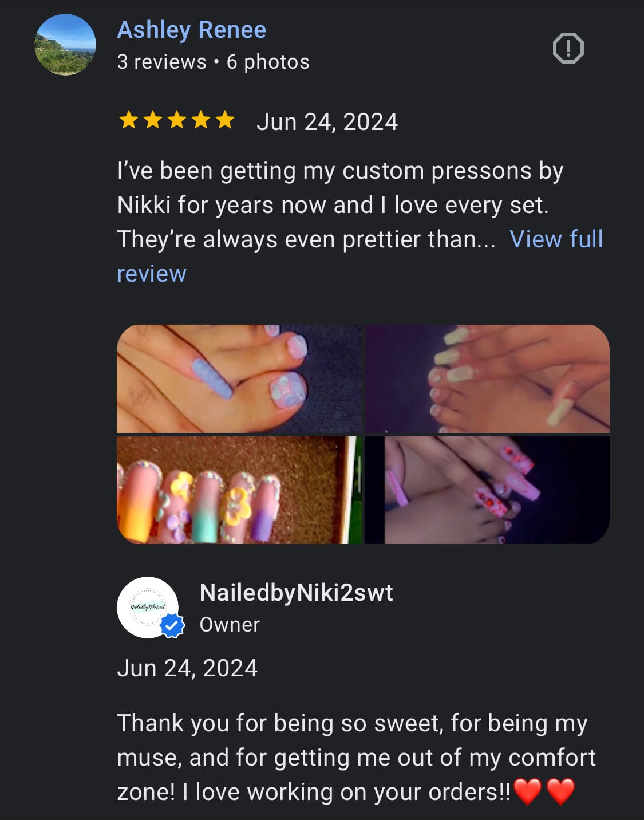The width and height of the screenshot is (644, 820).
Task: Open Ashley Renee's profile picture
Action: tap(65, 45)
